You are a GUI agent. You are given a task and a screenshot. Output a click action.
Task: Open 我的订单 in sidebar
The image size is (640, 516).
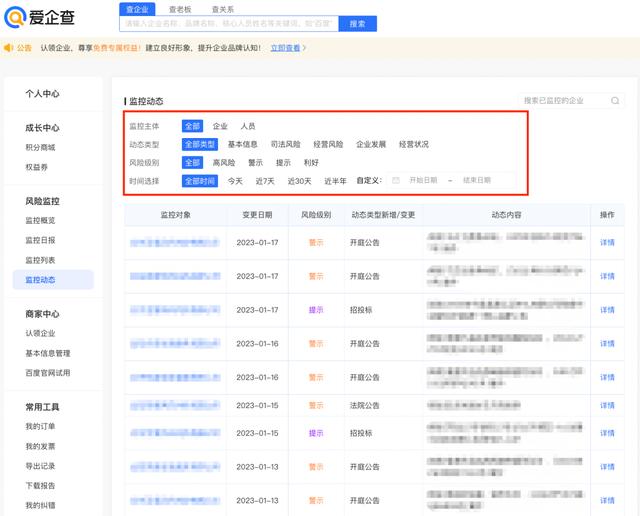(x=40, y=426)
